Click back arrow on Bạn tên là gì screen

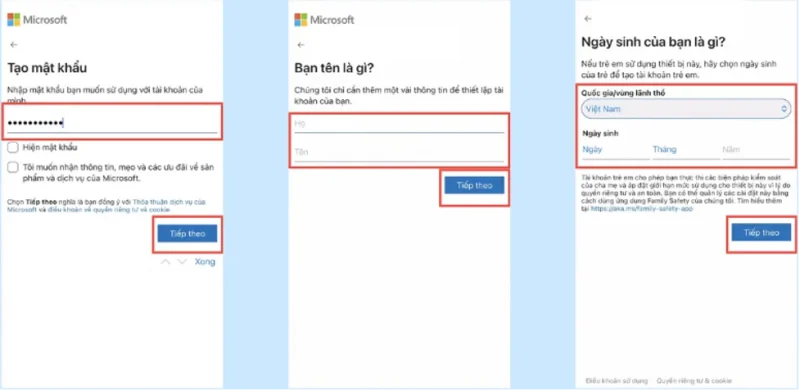coord(301,45)
